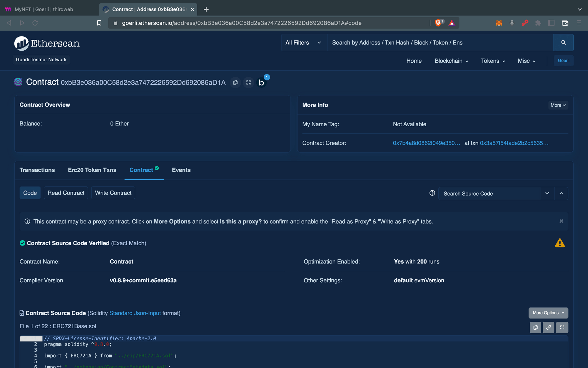Dismiss the proxy contract notice
588x368 pixels.
(x=561, y=221)
